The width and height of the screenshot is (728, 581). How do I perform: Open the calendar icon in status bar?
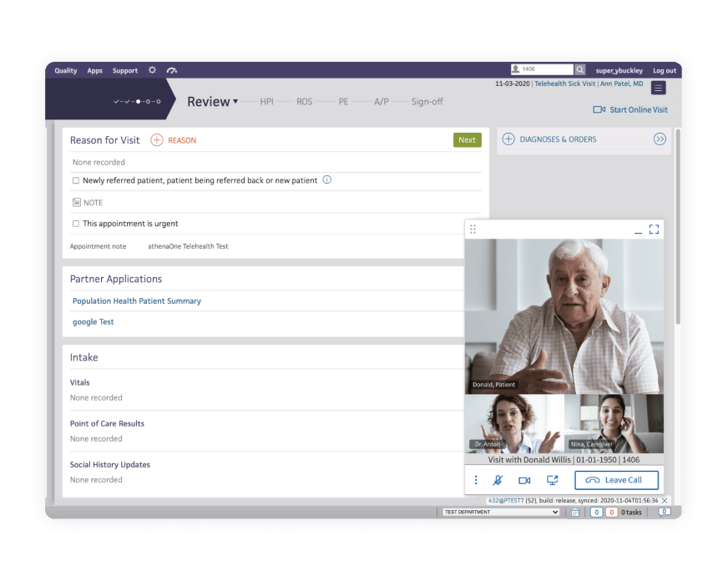574,512
